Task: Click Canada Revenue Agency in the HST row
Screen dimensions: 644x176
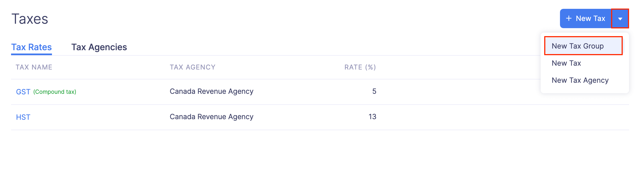Action: [211, 117]
